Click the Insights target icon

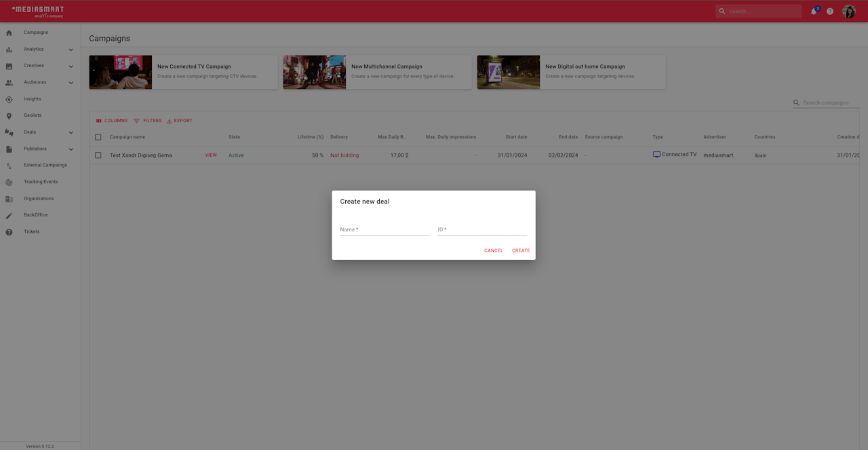click(9, 99)
